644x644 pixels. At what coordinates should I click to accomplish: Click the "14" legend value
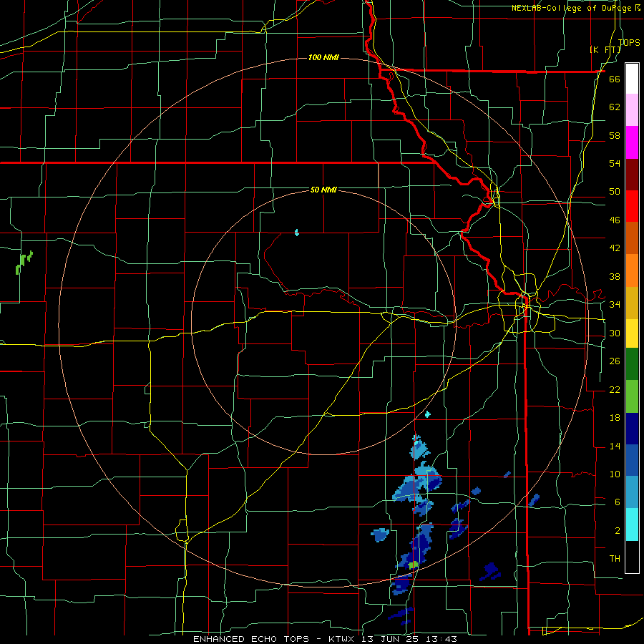coord(615,446)
